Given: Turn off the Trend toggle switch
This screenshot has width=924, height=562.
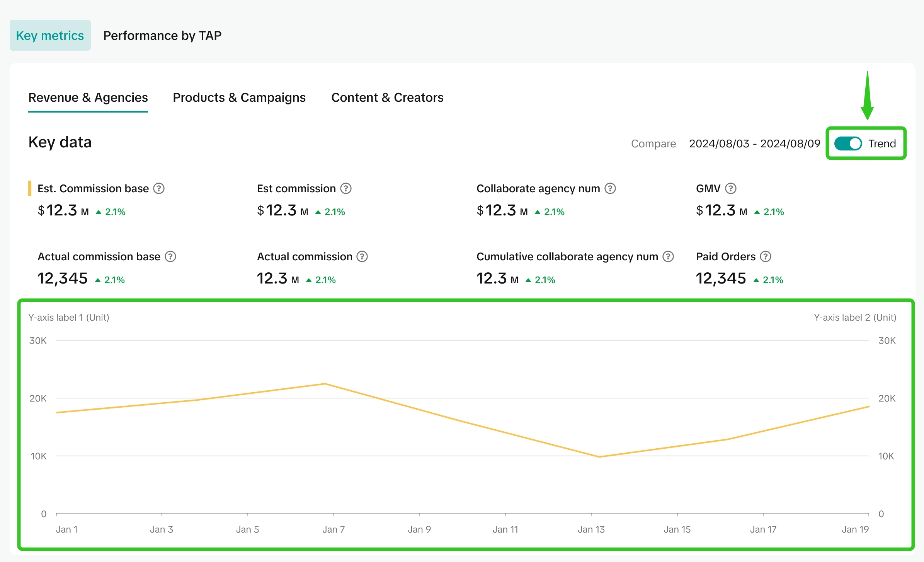Looking at the screenshot, I should (848, 143).
